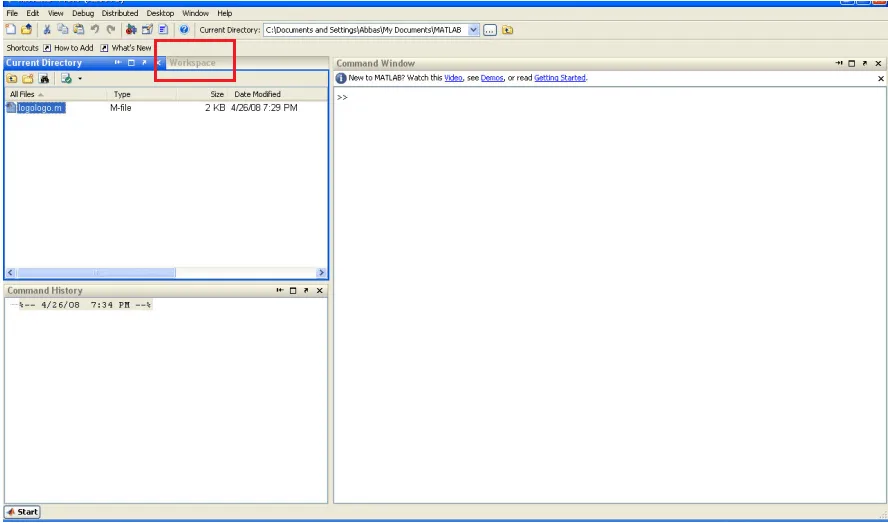Expand the directory reports dropdown arrow

point(80,79)
